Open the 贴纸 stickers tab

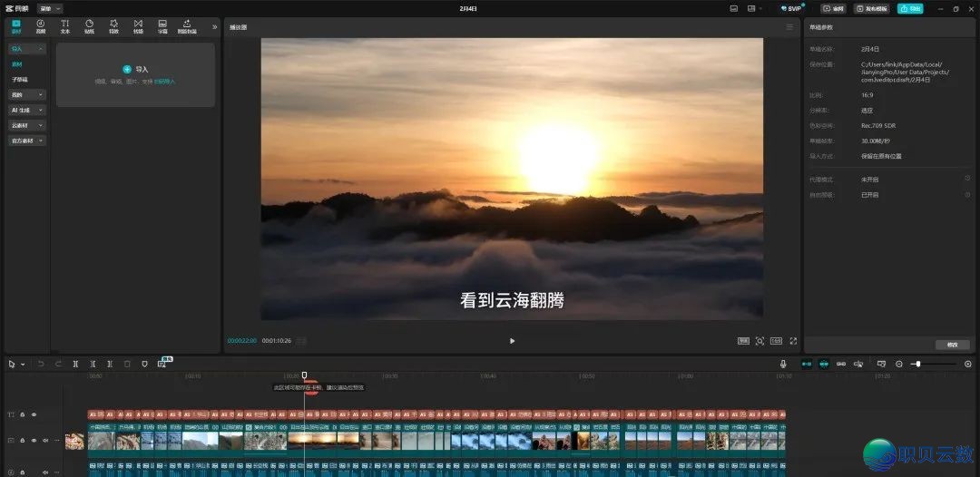[x=89, y=26]
